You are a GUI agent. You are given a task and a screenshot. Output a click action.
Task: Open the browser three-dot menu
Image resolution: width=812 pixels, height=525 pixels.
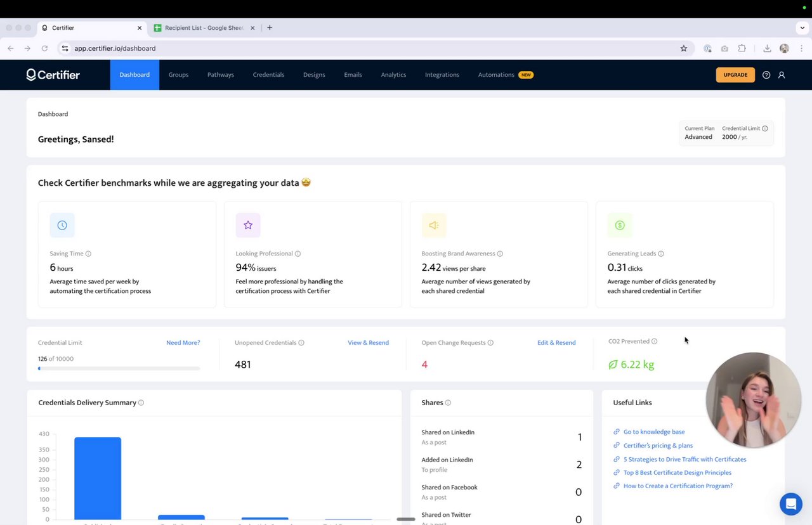click(x=801, y=48)
